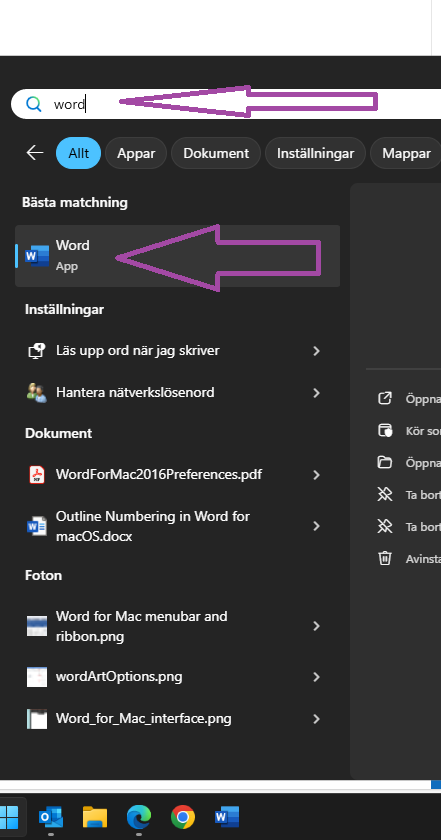Switch to the Appar filter tab
This screenshot has width=441, height=840.
[136, 153]
